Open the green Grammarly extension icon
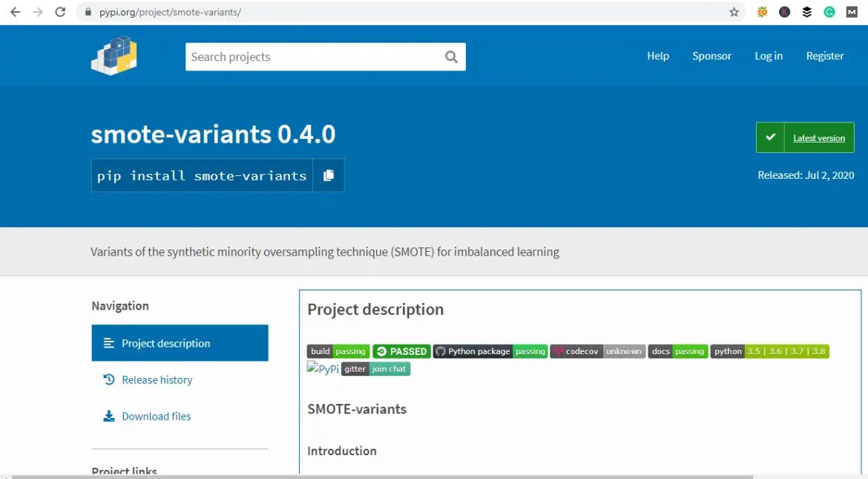This screenshot has width=868, height=479. (x=829, y=12)
